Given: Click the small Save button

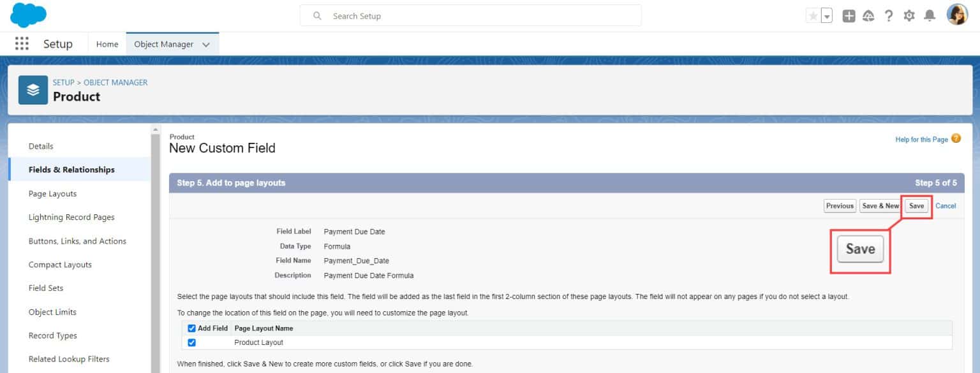Looking at the screenshot, I should tap(916, 206).
